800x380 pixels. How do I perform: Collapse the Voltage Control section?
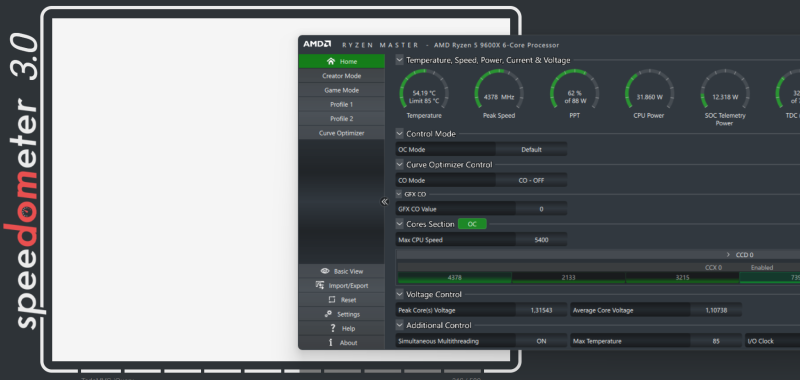point(399,294)
